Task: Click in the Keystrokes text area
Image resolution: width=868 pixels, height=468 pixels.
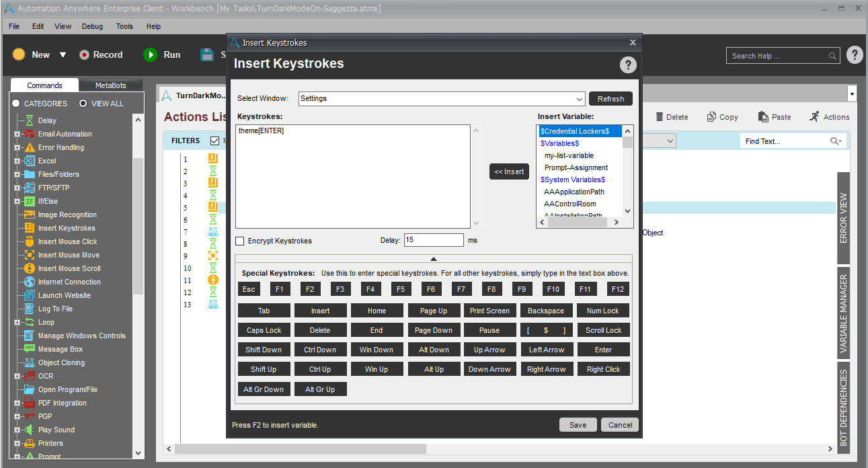Action: (x=353, y=177)
